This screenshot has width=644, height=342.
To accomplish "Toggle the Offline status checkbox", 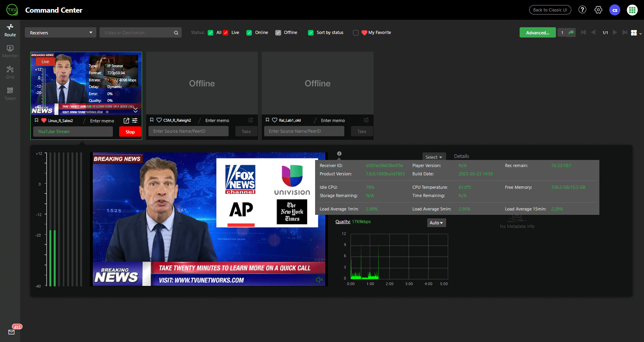I will pyautogui.click(x=278, y=33).
